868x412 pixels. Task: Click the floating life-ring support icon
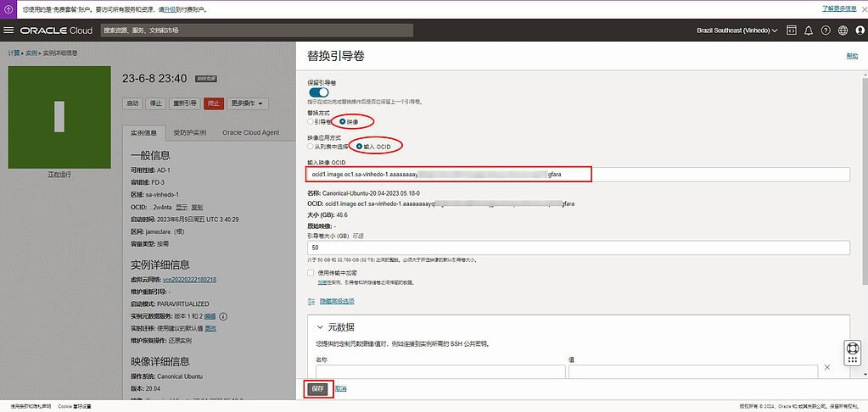coord(853,351)
